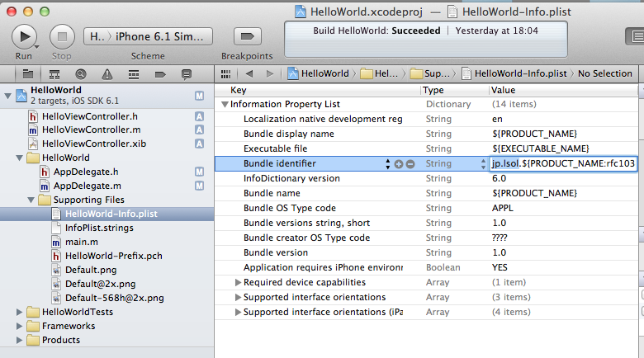The height and width of the screenshot is (358, 644).
Task: Select AppDelegate.m file
Action: coord(87,186)
